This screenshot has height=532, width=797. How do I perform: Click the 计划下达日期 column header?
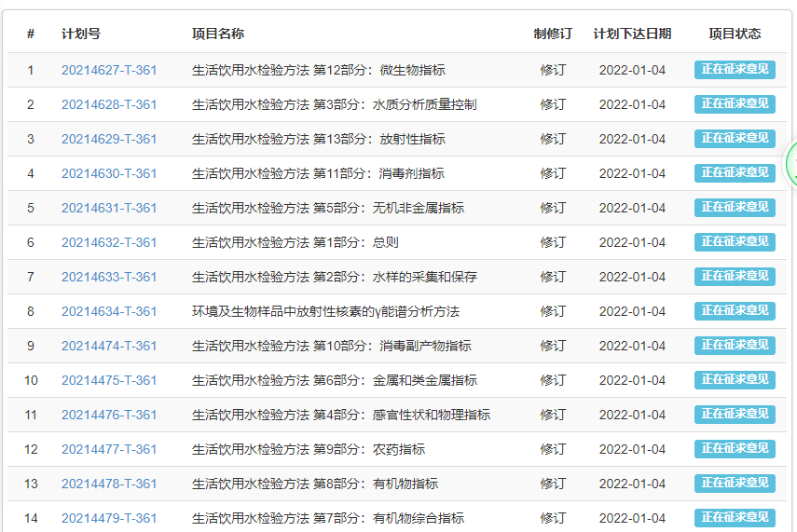click(x=632, y=34)
